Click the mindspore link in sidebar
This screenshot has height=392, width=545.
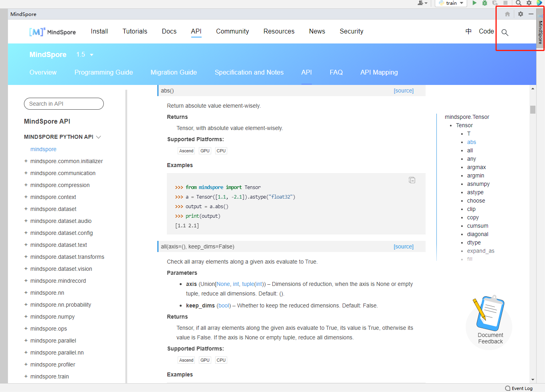coord(44,149)
